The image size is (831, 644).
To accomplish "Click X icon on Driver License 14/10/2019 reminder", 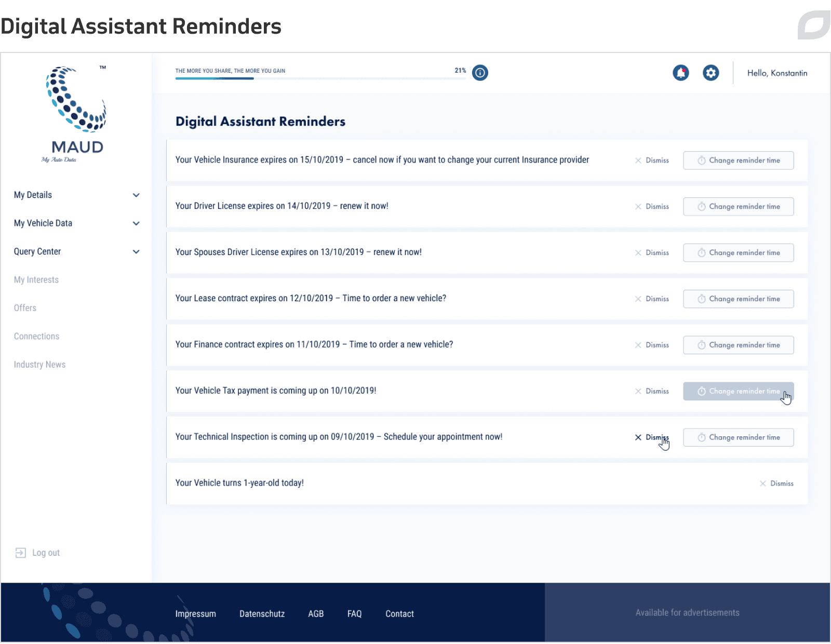I will [638, 207].
